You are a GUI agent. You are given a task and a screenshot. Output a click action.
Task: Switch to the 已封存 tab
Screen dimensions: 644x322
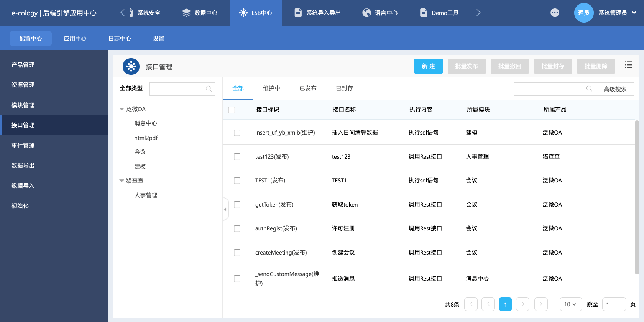[x=344, y=89]
